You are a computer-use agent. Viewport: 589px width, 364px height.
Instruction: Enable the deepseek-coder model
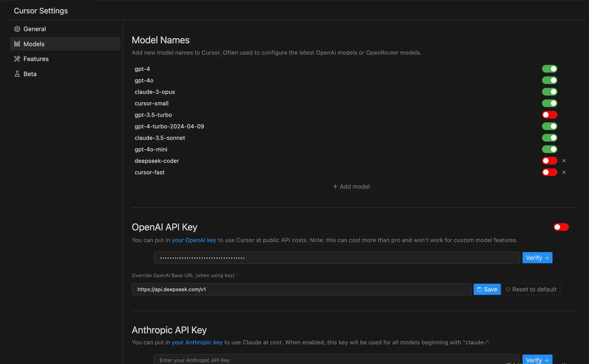point(549,161)
